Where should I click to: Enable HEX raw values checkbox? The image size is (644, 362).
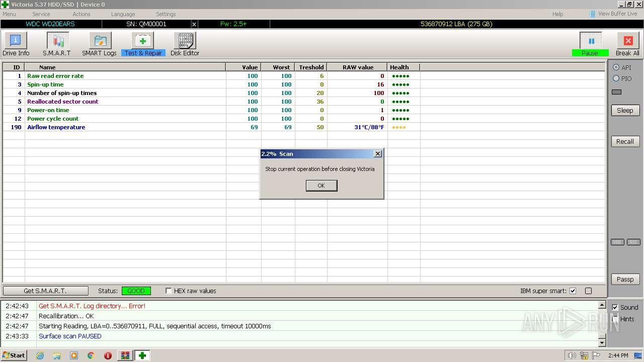tap(169, 291)
